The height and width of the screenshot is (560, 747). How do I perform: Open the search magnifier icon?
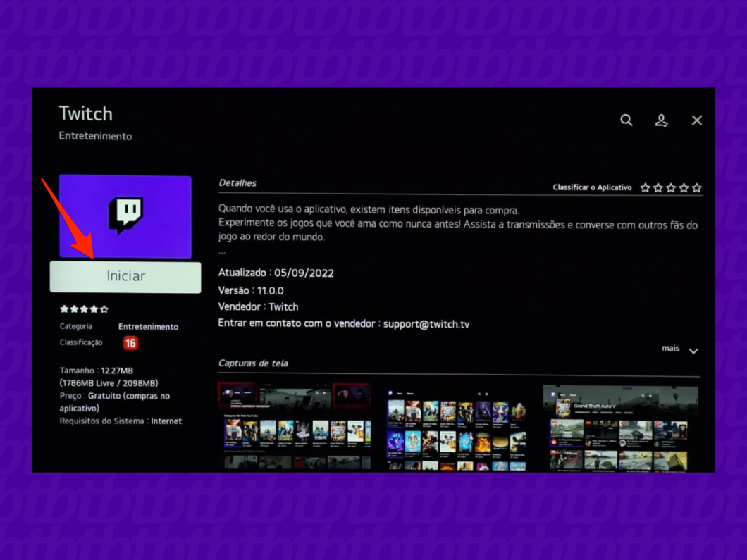pyautogui.click(x=626, y=120)
